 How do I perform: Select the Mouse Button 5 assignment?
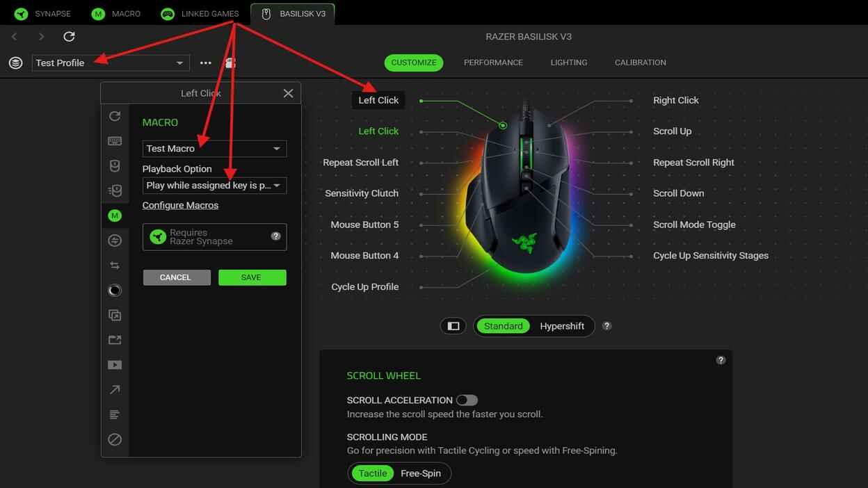tap(364, 225)
